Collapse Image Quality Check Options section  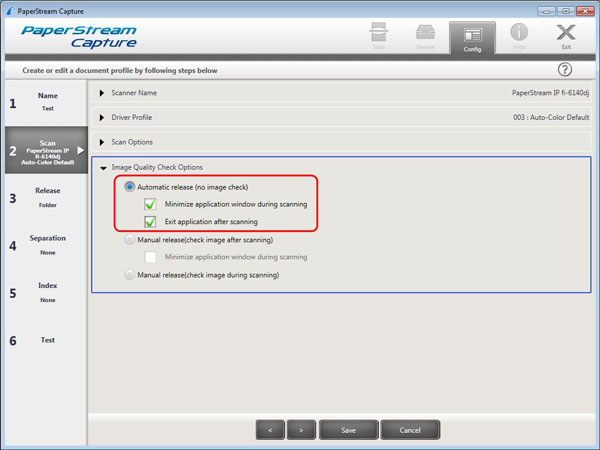tap(103, 168)
